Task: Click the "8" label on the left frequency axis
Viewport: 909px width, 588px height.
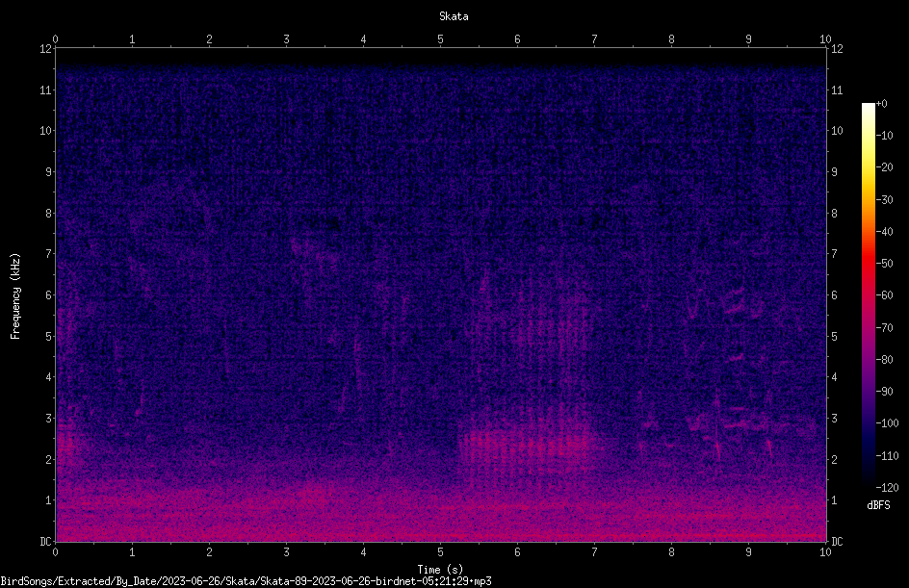Action: [48, 214]
